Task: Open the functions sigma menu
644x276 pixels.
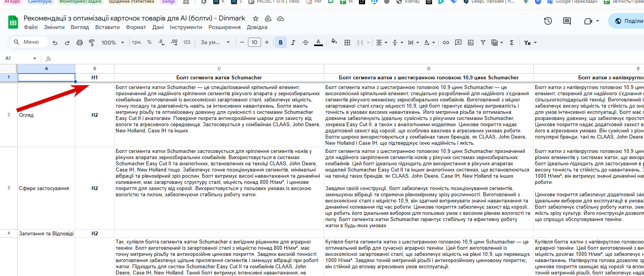Action: [x=512, y=43]
